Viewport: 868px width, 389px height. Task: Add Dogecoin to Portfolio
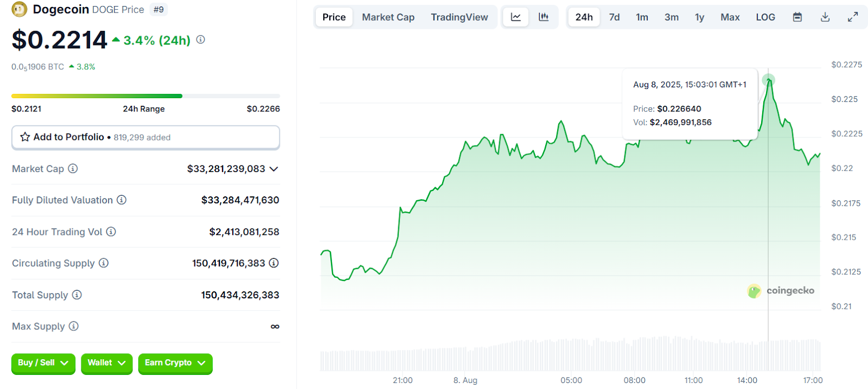coord(145,137)
